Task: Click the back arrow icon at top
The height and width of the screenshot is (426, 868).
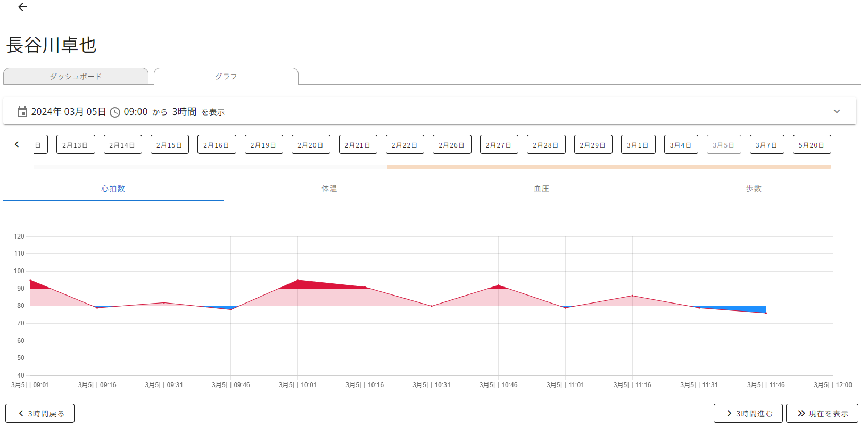Action: pyautogui.click(x=22, y=7)
